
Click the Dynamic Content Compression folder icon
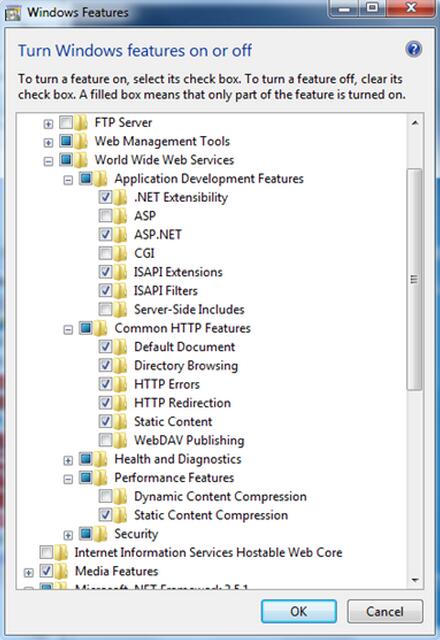pyautogui.click(x=120, y=496)
